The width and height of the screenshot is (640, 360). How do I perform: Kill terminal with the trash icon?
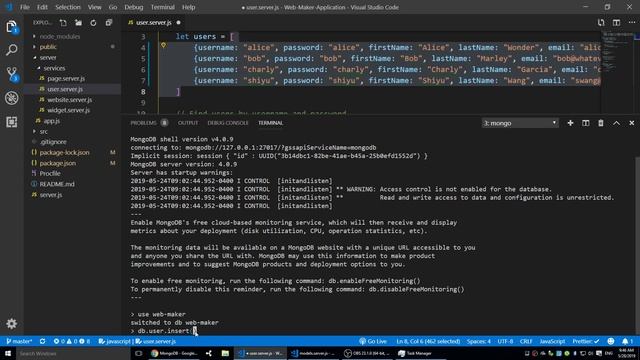pyautogui.click(x=601, y=123)
